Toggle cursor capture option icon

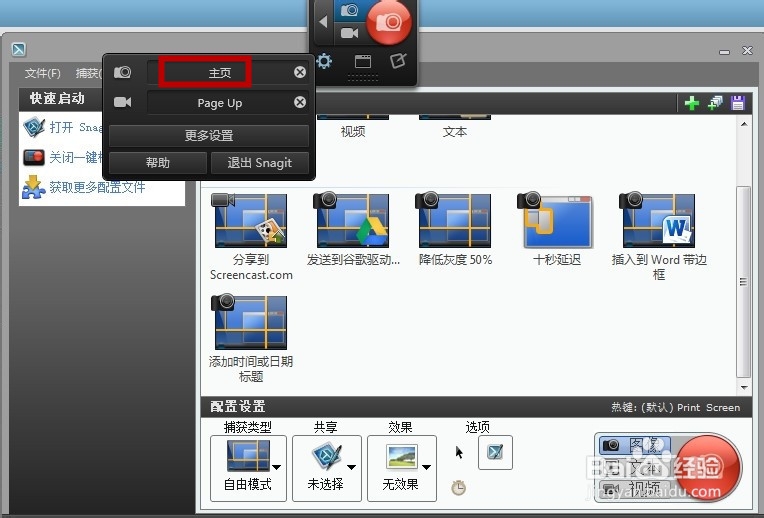[x=458, y=452]
